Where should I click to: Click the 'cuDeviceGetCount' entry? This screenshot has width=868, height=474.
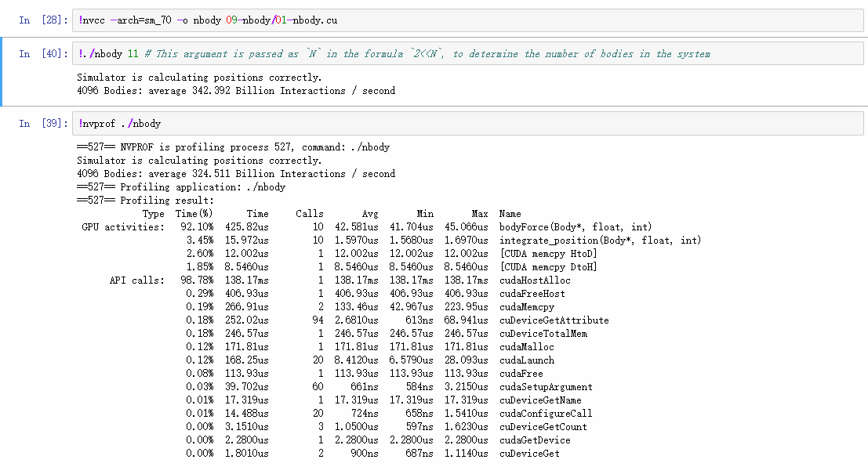[x=543, y=426]
